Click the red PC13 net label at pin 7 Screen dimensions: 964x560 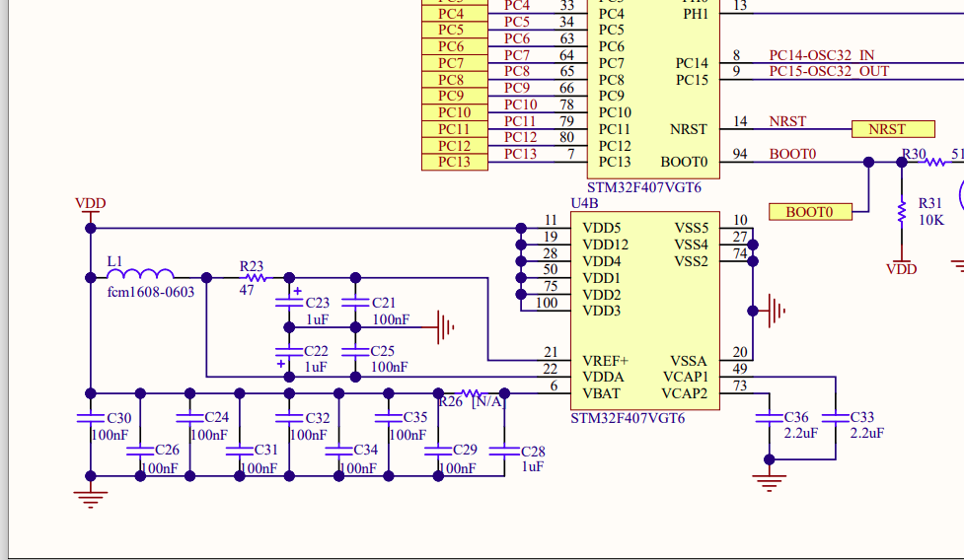520,154
